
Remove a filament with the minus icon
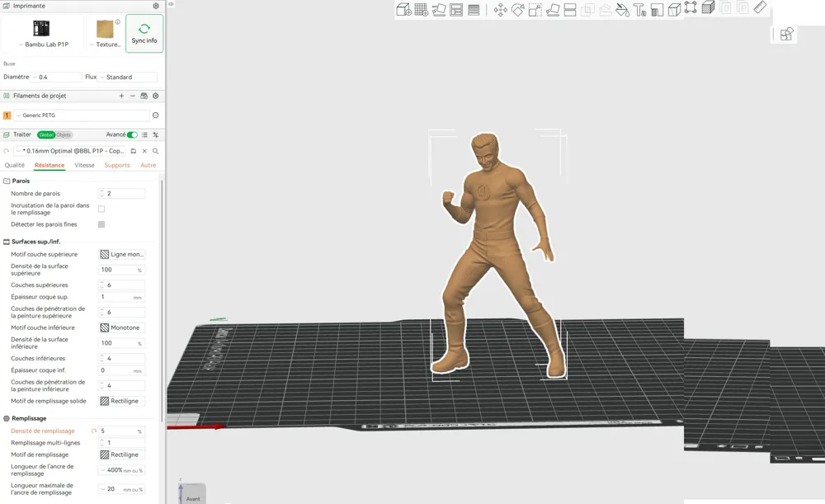(133, 96)
